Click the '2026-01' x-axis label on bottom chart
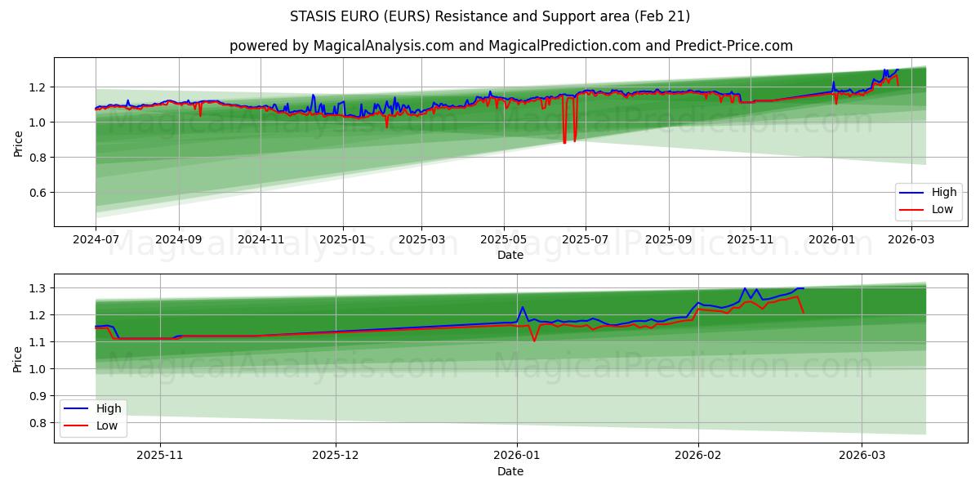 518,456
